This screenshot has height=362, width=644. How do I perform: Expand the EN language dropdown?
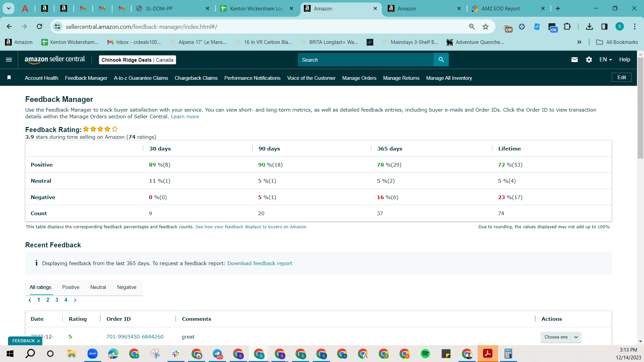[606, 60]
